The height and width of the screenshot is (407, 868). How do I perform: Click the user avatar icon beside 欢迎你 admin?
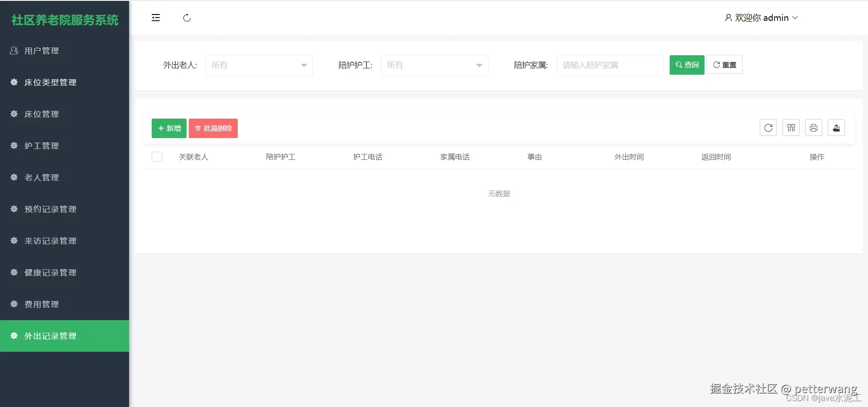[728, 18]
